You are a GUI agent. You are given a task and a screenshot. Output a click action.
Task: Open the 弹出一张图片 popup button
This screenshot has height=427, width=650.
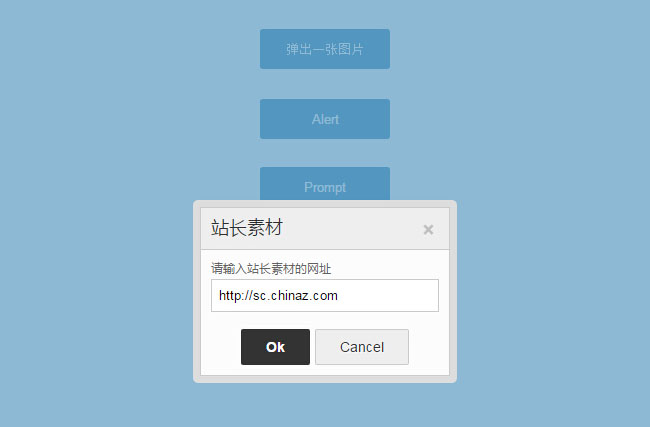coord(325,49)
